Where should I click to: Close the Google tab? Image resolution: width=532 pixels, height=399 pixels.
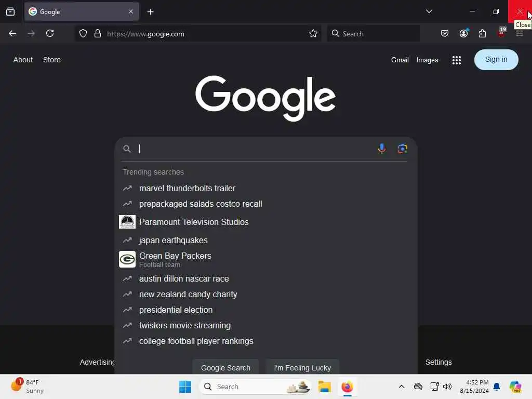pyautogui.click(x=131, y=11)
